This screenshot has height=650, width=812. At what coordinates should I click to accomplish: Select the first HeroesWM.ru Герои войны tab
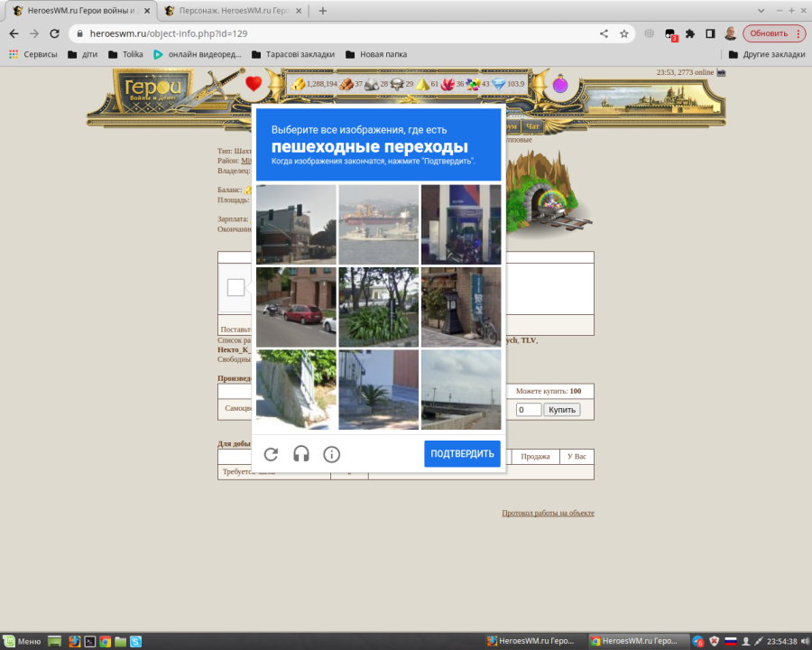80,11
